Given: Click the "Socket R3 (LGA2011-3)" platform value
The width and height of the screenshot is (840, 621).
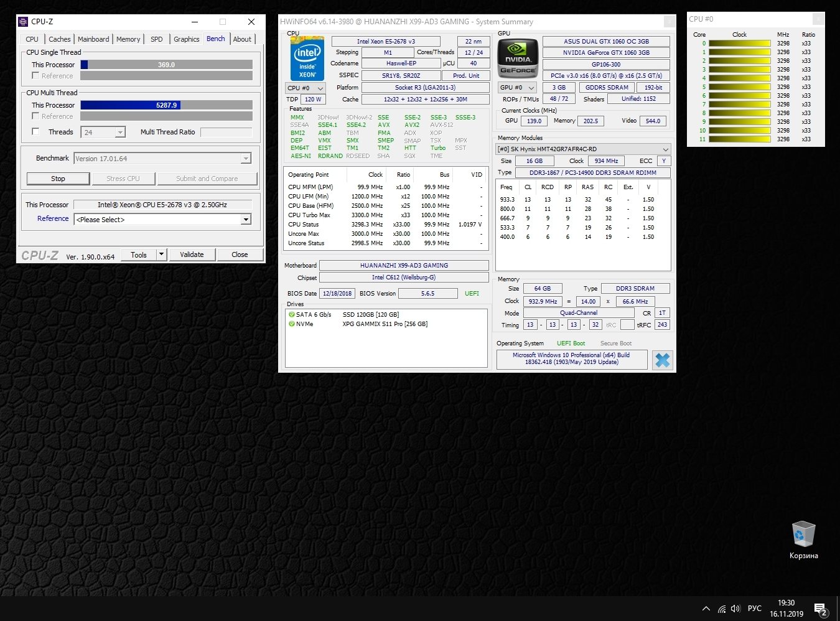Looking at the screenshot, I should (425, 88).
